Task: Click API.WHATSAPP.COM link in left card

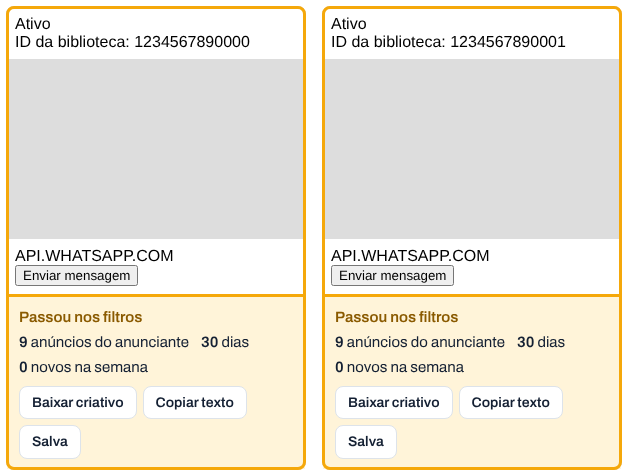Action: (x=94, y=256)
